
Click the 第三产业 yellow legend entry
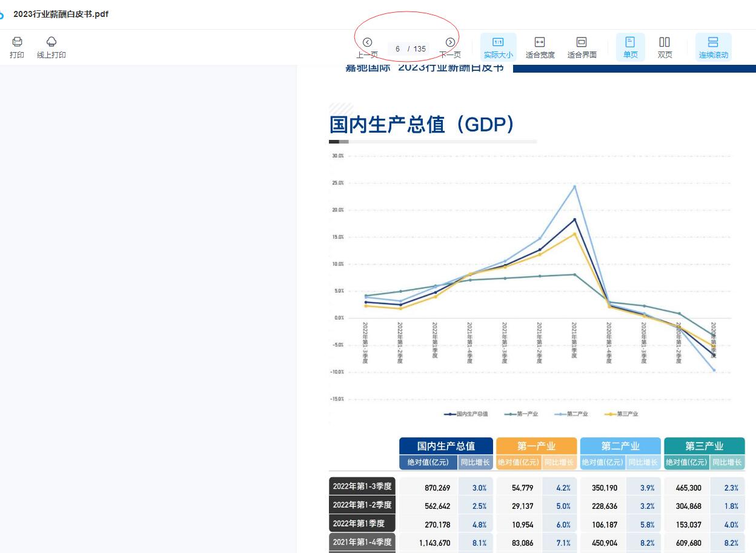tap(622, 414)
